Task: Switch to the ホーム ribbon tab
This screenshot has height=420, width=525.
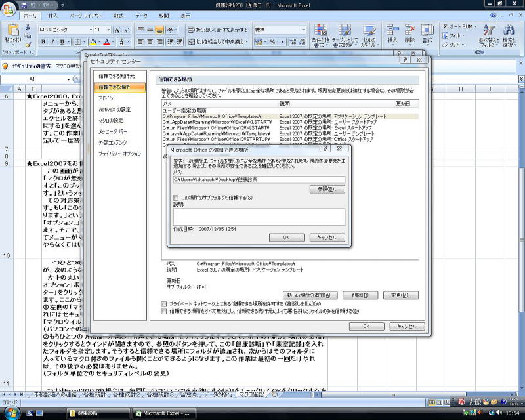Action: tap(30, 16)
